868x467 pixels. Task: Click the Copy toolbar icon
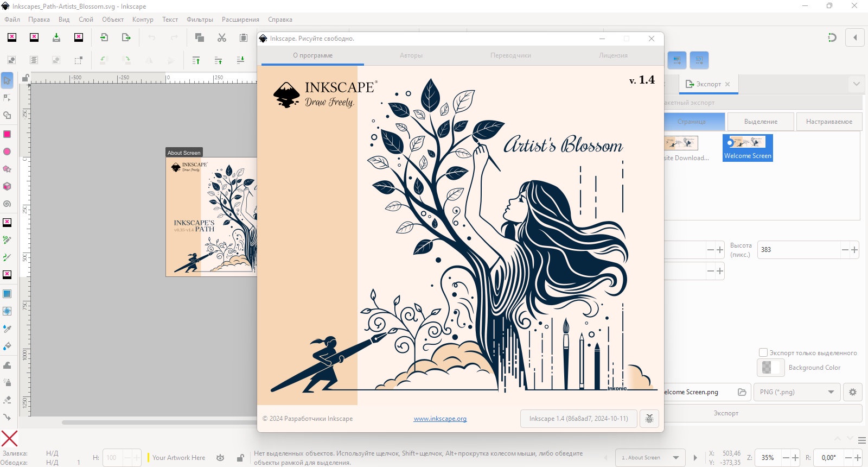(200, 37)
